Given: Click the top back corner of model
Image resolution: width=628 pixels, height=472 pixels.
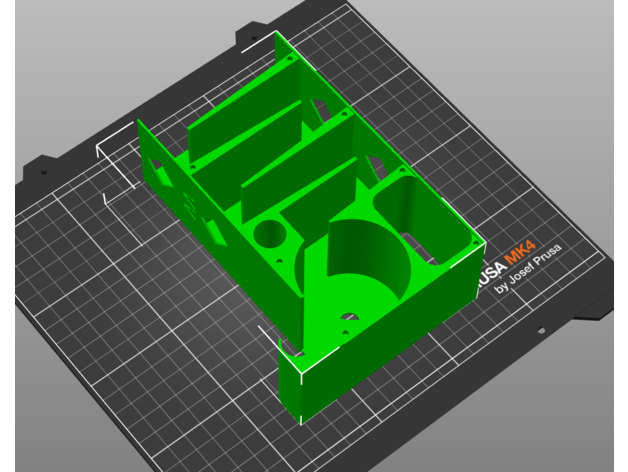Looking at the screenshot, I should 278,34.
